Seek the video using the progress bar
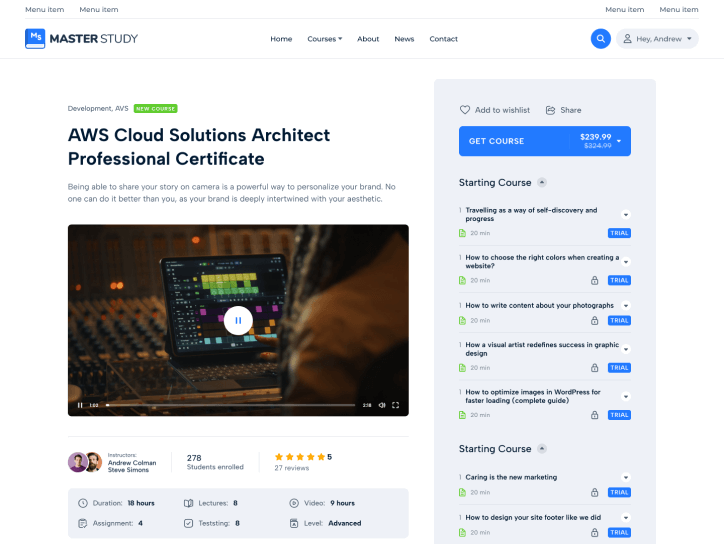The image size is (724, 544). (x=230, y=405)
